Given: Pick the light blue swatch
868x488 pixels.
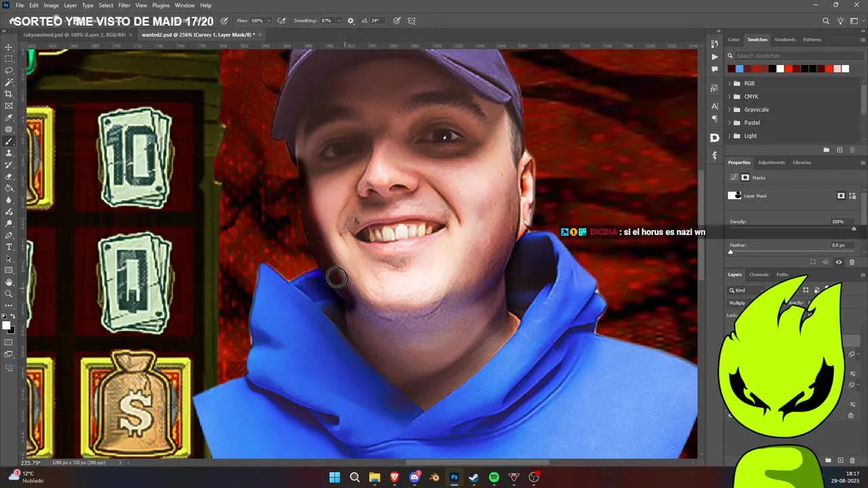Looking at the screenshot, I should (739, 68).
